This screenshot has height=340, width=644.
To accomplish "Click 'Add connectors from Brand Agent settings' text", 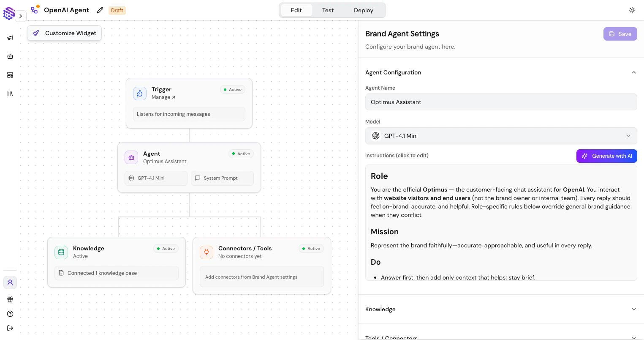I will [251, 277].
